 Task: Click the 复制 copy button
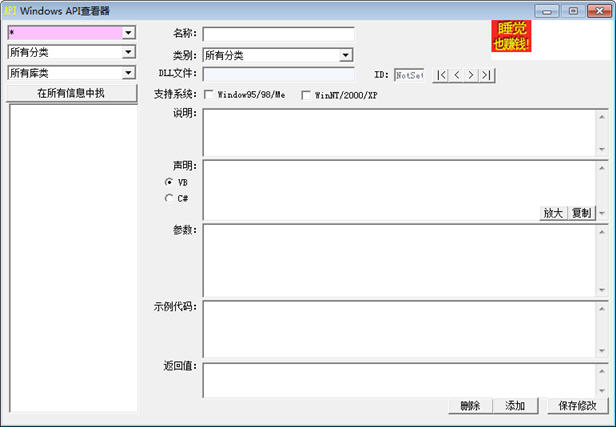pos(581,213)
